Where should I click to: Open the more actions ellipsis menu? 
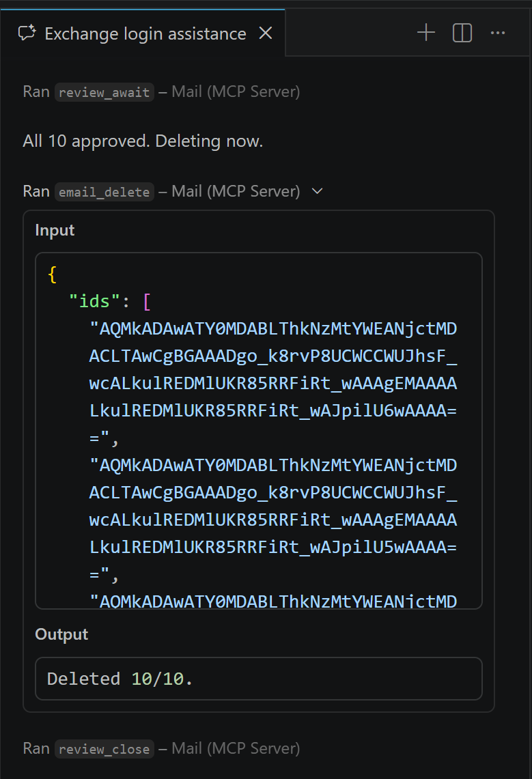tap(498, 32)
